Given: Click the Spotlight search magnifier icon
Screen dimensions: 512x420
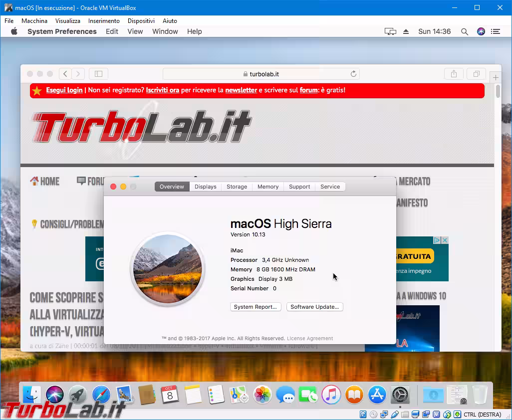Looking at the screenshot, I should 465,31.
